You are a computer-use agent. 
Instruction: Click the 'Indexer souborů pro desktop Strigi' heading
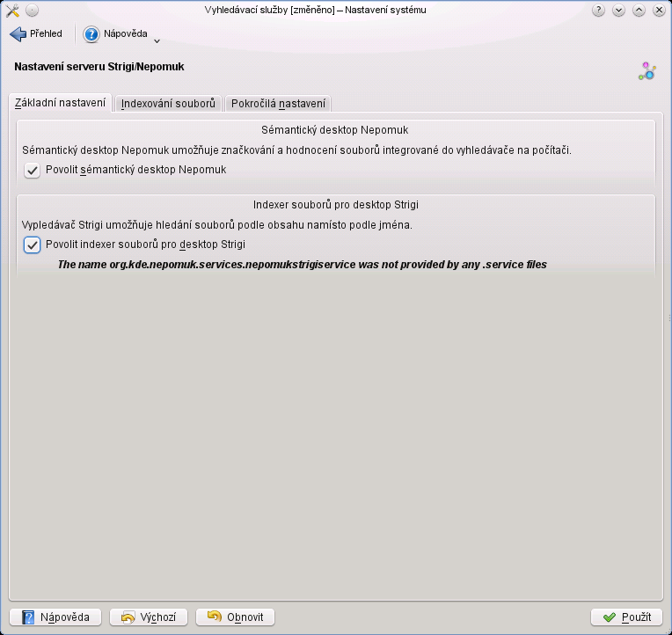336,205
